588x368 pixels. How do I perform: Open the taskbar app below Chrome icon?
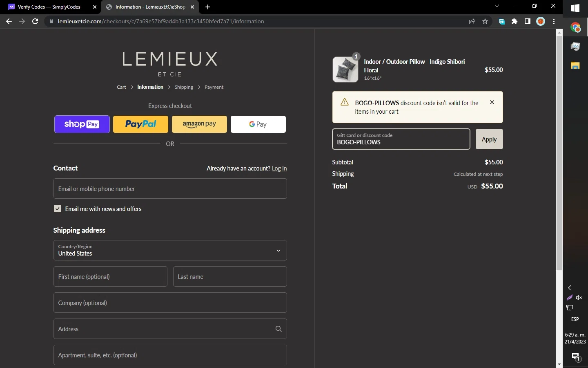pyautogui.click(x=575, y=46)
